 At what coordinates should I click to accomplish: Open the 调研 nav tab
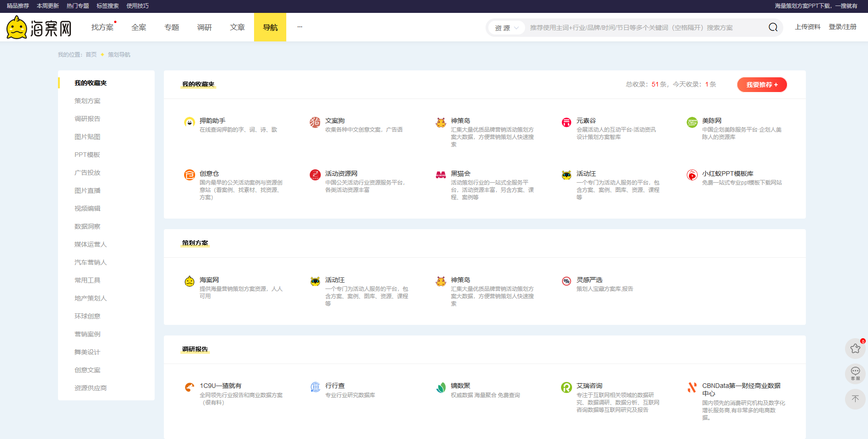tap(204, 27)
